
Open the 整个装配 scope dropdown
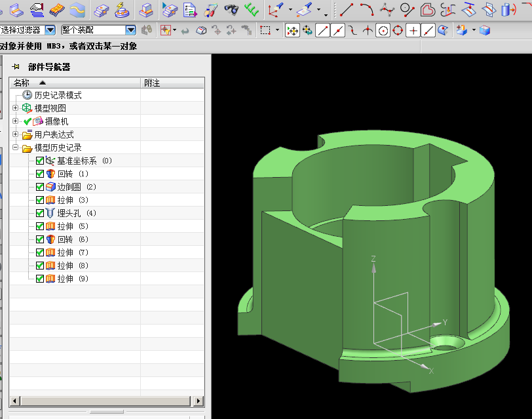[130, 30]
